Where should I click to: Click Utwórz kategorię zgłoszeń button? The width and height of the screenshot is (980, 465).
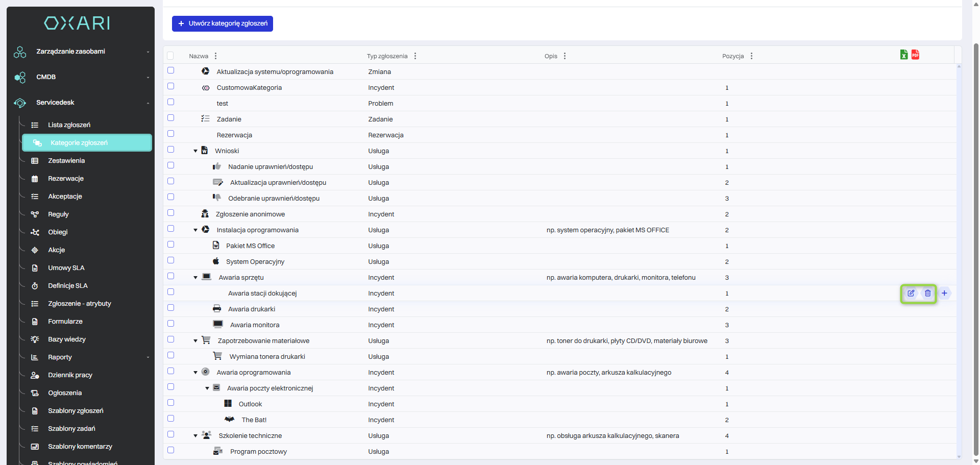click(223, 23)
